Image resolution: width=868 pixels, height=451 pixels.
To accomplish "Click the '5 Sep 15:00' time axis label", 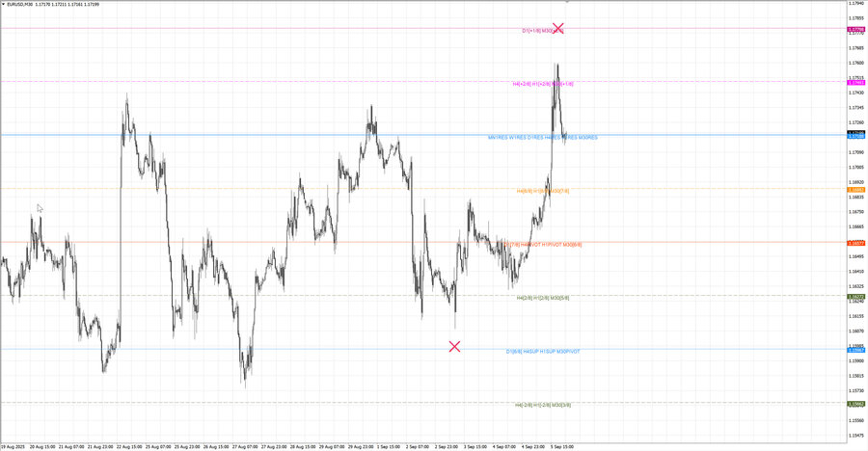I will point(562,446).
